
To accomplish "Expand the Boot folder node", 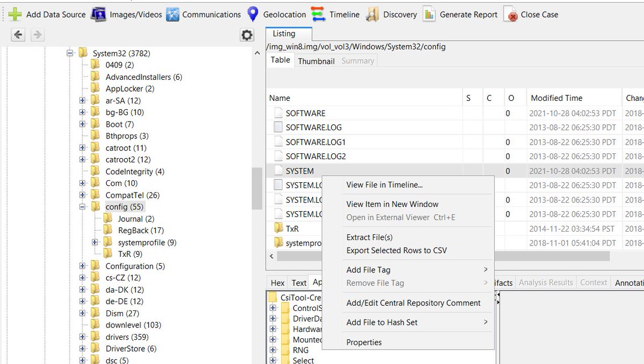I will coord(83,124).
